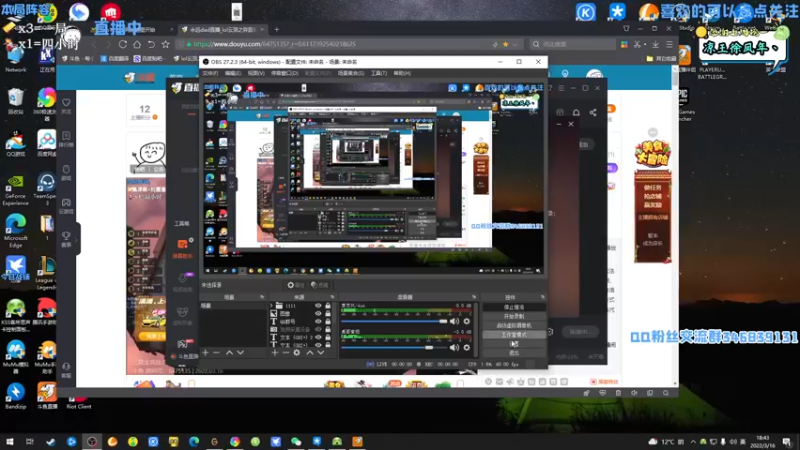Add a new scene in OBS scenes panel
The image size is (800, 450).
pyautogui.click(x=206, y=353)
